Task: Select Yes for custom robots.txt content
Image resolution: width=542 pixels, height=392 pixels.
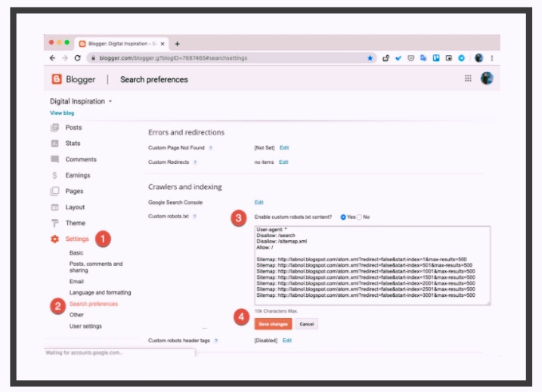Action: [343, 218]
